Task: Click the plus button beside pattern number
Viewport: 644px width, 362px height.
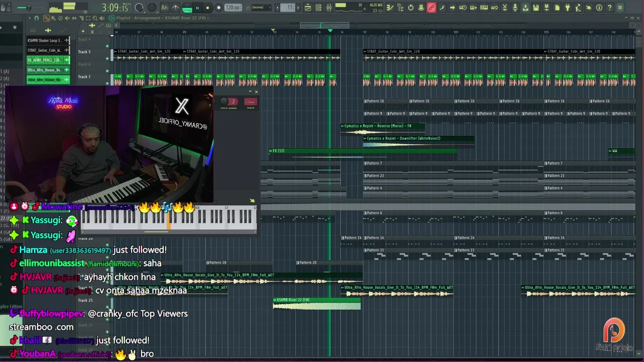Action: pos(298,8)
